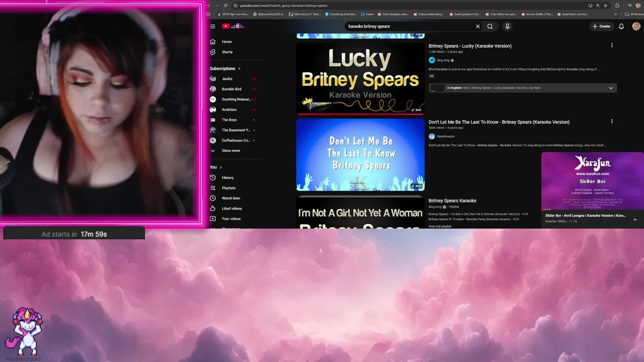Open the '2018 High Low Hoa...' bookmark
644x362 pixels.
tap(234, 14)
